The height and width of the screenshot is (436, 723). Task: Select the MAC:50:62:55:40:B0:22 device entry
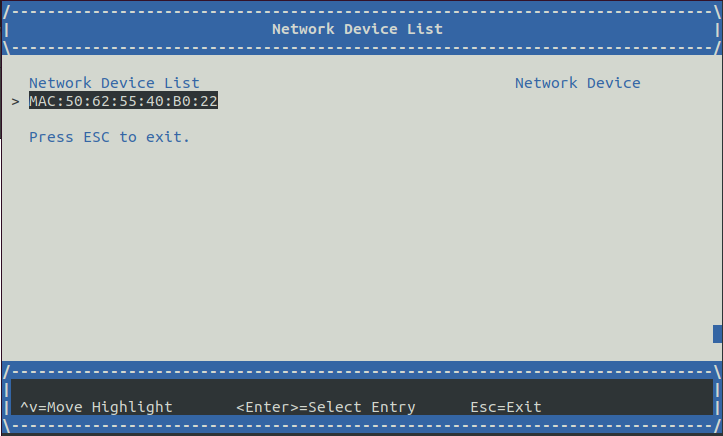[123, 100]
